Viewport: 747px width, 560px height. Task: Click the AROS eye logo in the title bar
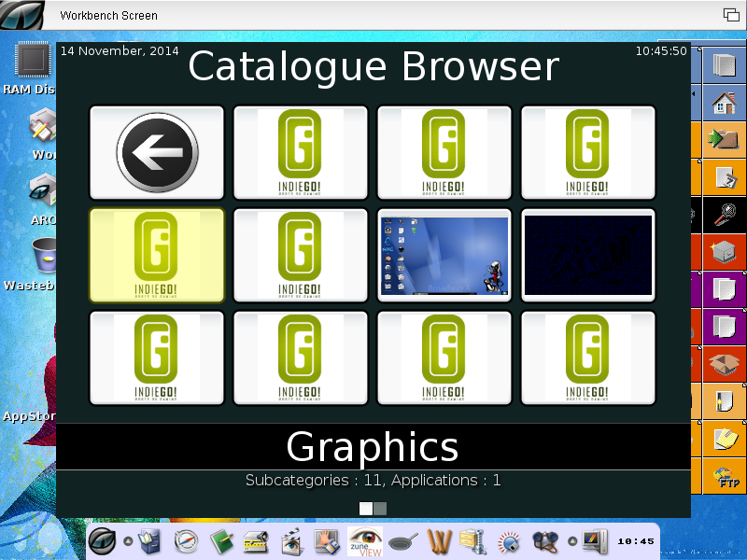(x=21, y=15)
